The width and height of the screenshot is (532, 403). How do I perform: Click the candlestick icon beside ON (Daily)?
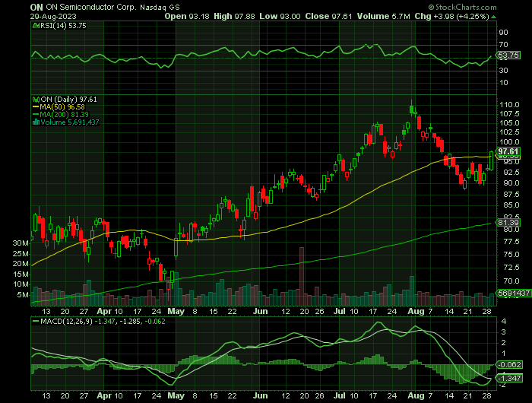[x=36, y=100]
